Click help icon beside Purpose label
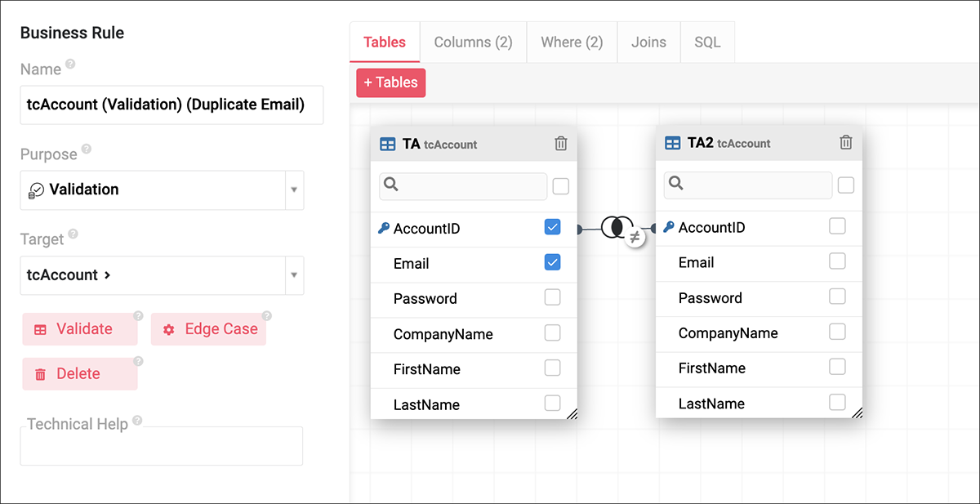The width and height of the screenshot is (980, 504). click(87, 149)
